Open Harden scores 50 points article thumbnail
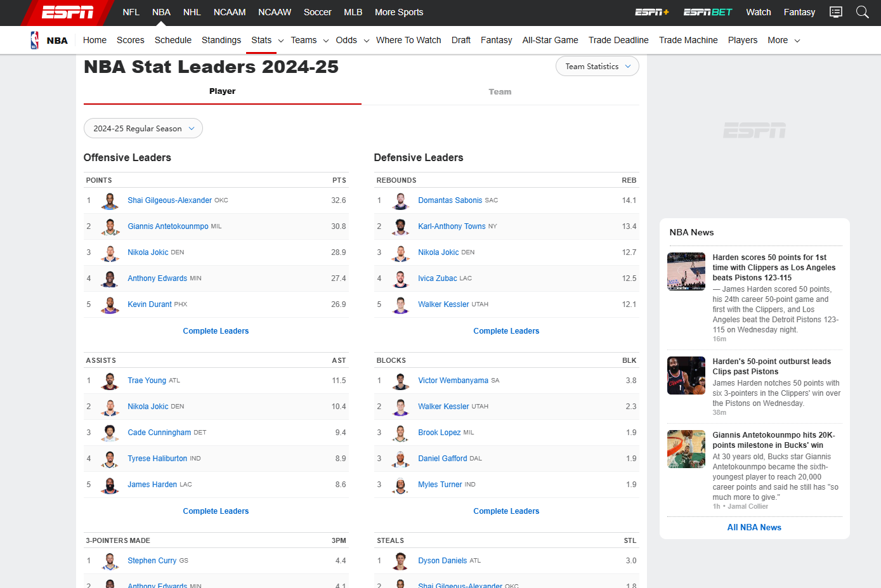The image size is (881, 588). [686, 271]
